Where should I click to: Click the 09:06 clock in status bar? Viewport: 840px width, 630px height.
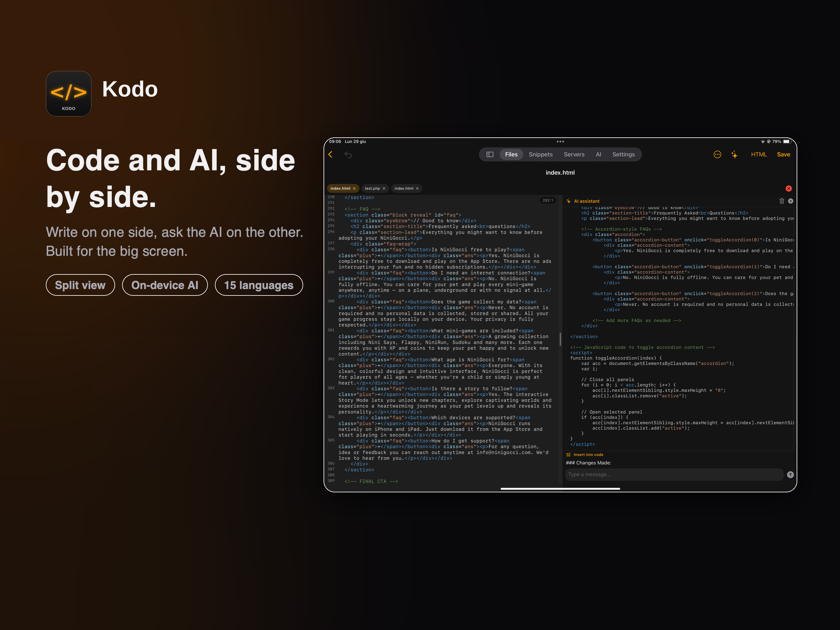pos(335,141)
